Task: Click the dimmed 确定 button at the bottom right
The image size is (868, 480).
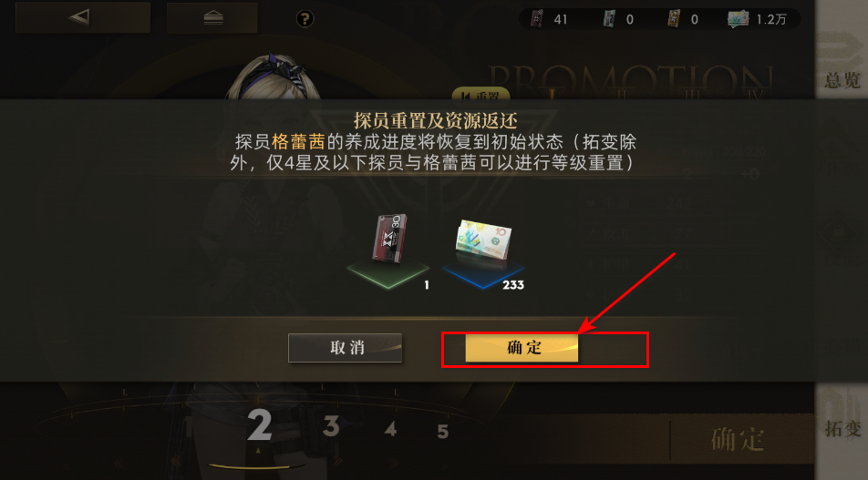Action: (738, 440)
